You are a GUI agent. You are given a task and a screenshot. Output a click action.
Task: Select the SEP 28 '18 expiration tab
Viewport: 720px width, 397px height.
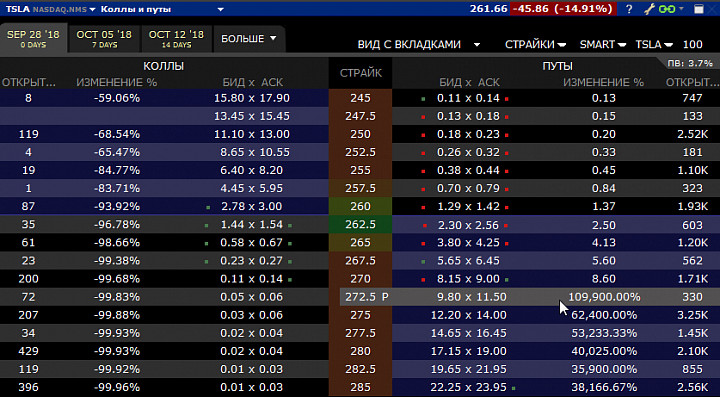[x=34, y=39]
